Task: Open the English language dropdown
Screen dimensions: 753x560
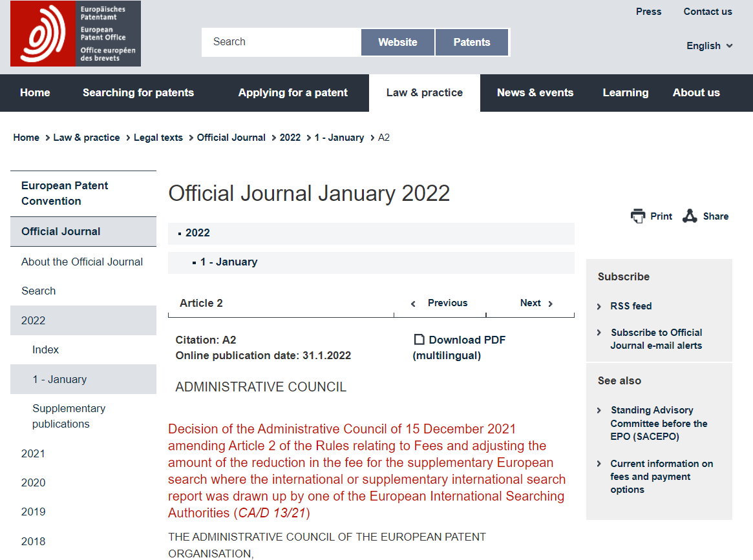Action: click(709, 46)
